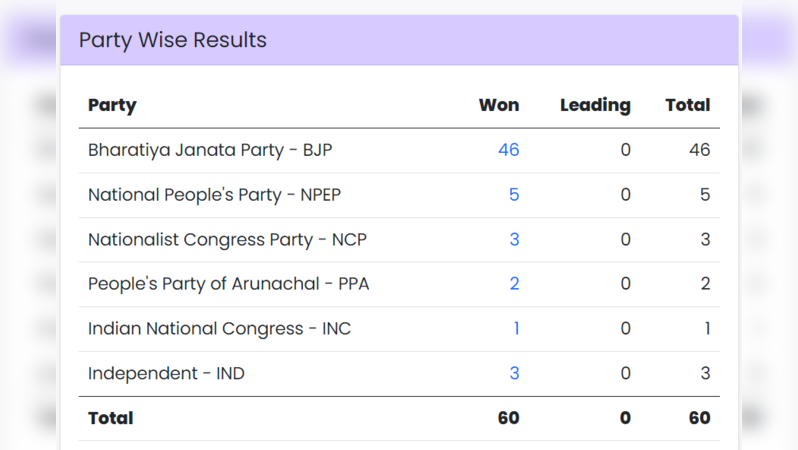This screenshot has height=450, width=798.
Task: Select the Bharatiya Janata Party - BJP name
Action: click(x=210, y=150)
